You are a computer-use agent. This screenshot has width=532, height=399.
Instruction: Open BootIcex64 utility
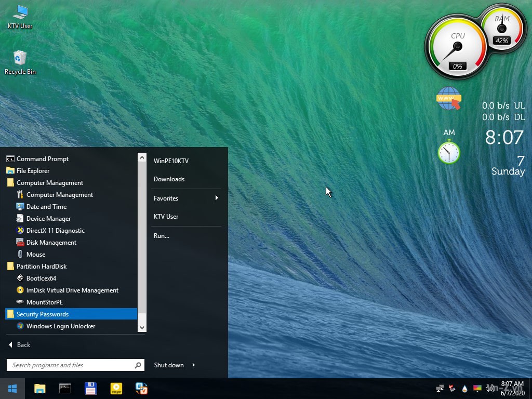41,278
